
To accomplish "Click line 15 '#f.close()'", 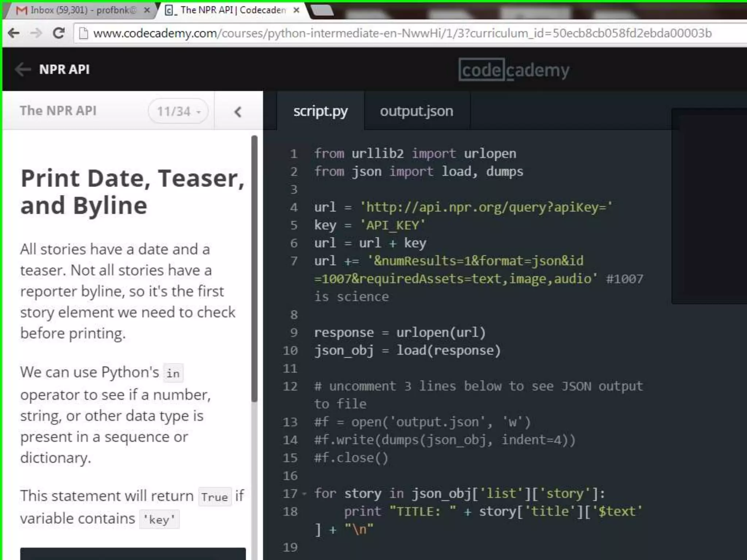I will pyautogui.click(x=352, y=458).
